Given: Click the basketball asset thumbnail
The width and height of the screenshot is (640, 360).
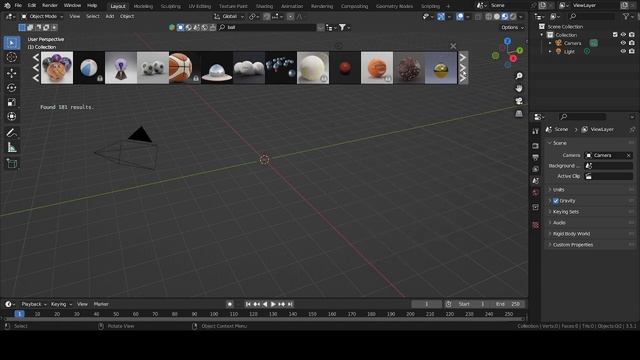Looking at the screenshot, I should coord(184,68).
